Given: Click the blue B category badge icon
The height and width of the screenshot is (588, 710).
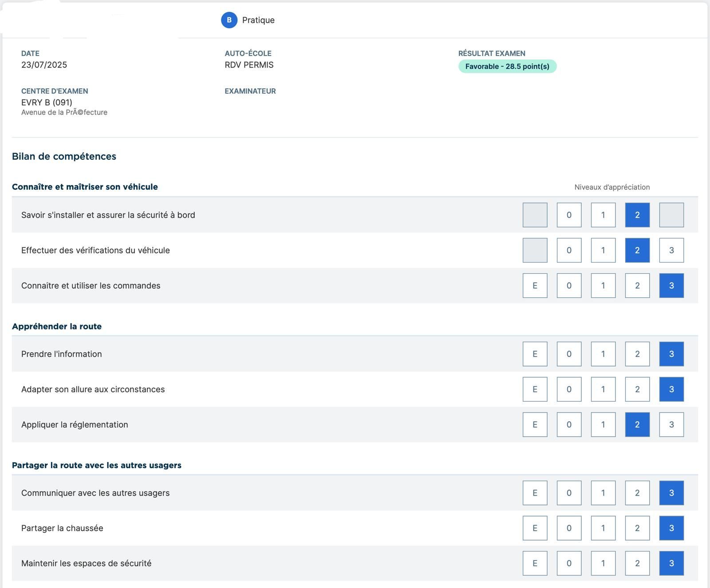Looking at the screenshot, I should coord(229,20).
